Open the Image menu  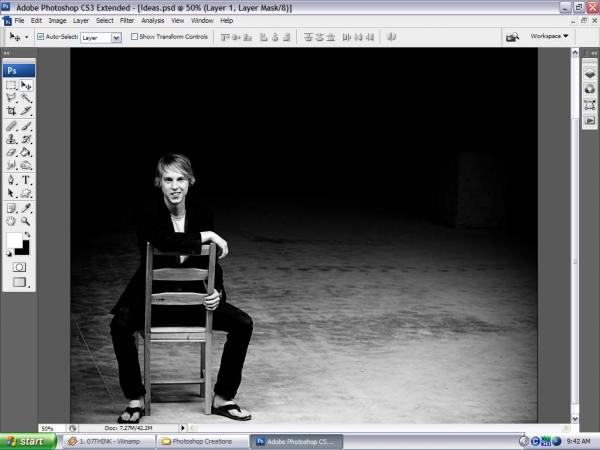tap(57, 21)
